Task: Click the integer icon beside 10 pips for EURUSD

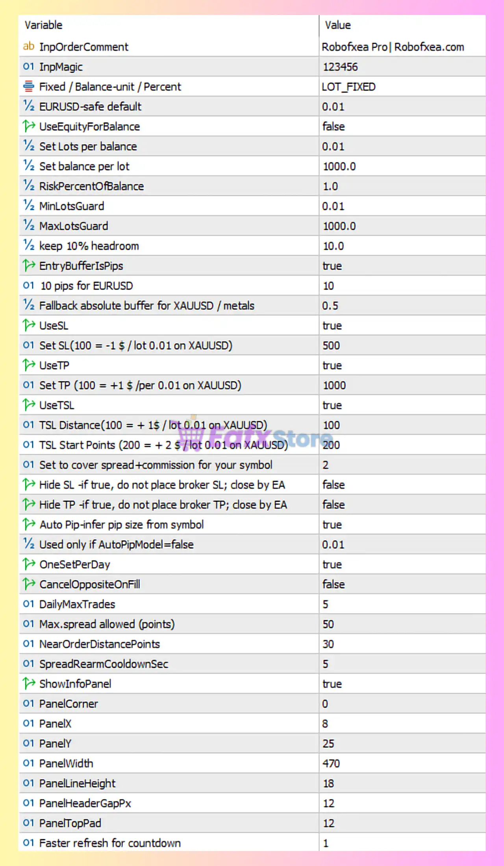Action: pos(28,285)
